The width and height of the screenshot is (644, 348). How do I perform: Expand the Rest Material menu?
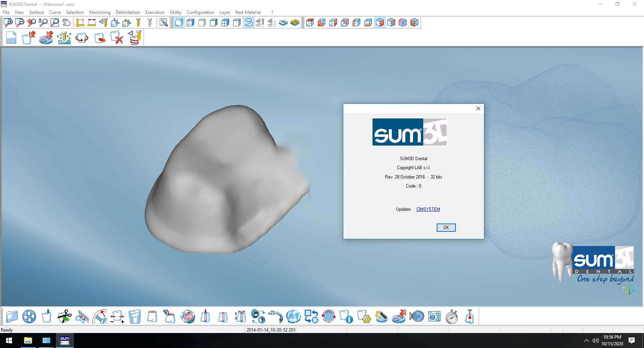point(248,12)
